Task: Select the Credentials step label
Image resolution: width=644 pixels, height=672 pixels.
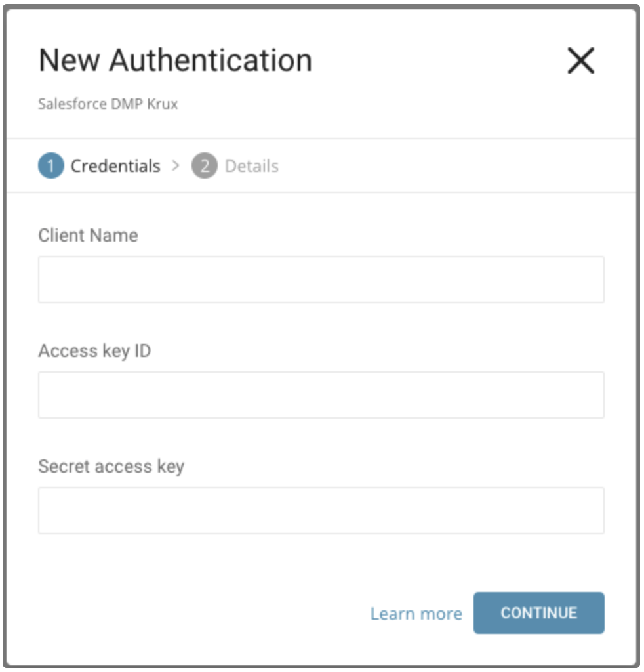Action: point(115,166)
